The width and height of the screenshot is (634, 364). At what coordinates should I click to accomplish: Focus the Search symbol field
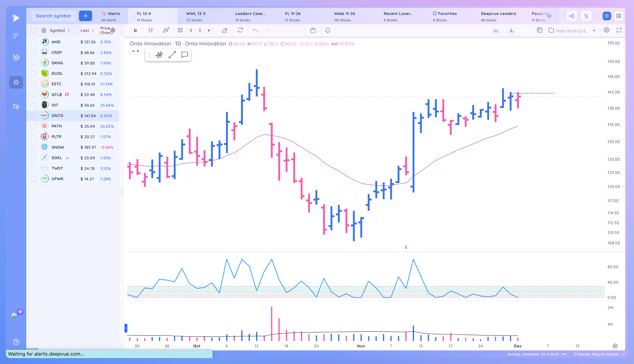[x=54, y=16]
